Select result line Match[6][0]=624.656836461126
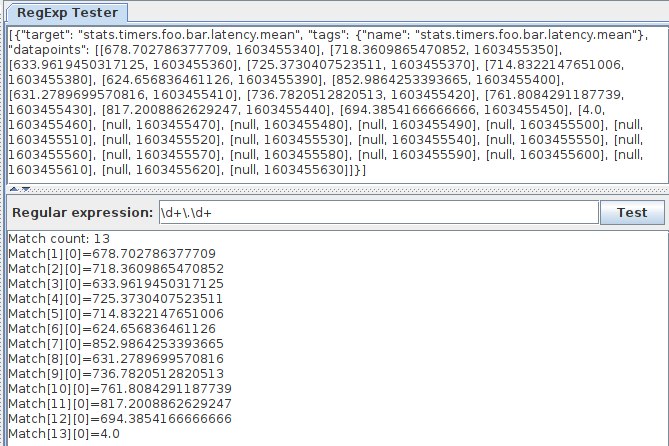Viewport: 669px width, 446px height. (112, 329)
